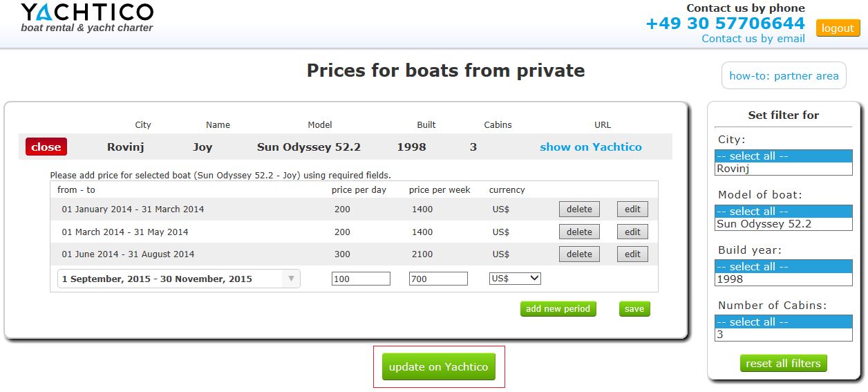Choose Sun Odyssey 52.2 in model filter
This screenshot has width=868, height=392.
(x=783, y=224)
